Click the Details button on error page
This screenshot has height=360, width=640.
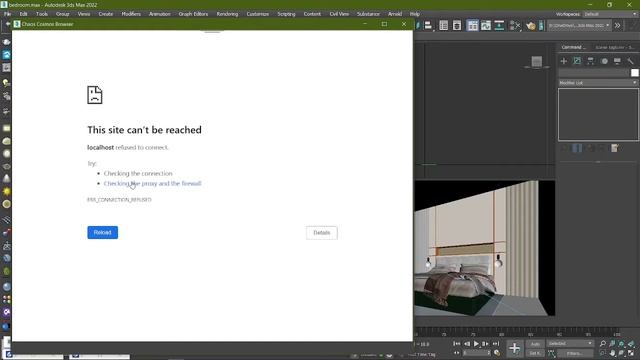click(322, 233)
